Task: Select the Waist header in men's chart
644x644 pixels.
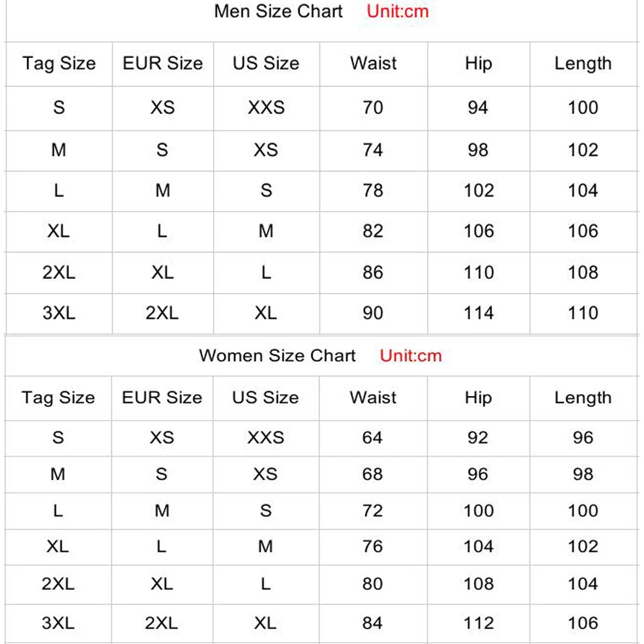Action: coord(374,63)
